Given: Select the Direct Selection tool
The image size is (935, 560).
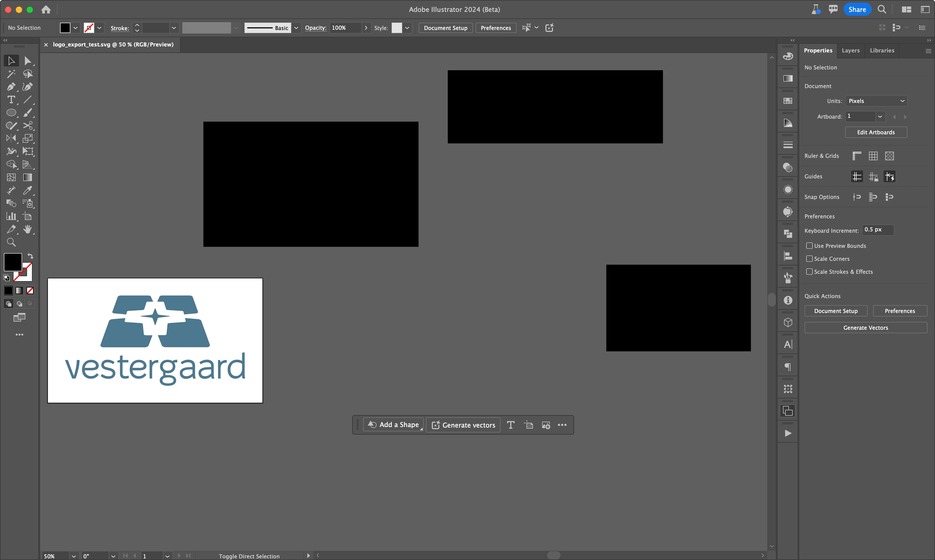Looking at the screenshot, I should coord(28,61).
